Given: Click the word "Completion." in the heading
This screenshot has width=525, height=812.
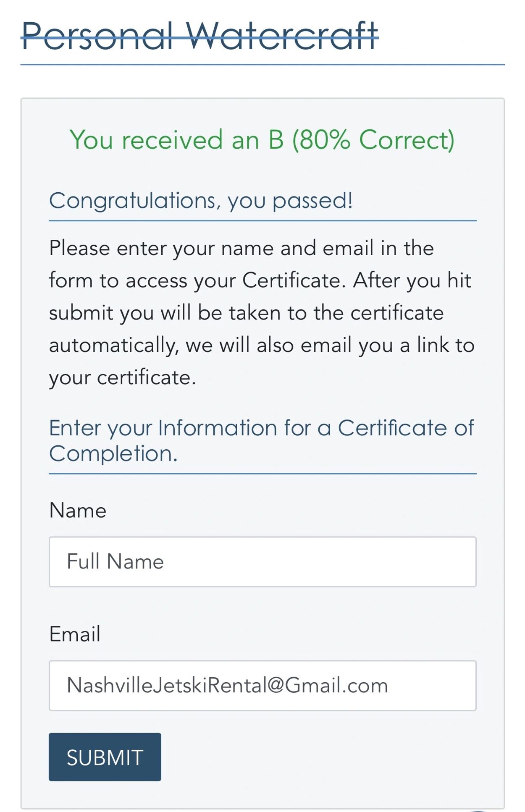Looking at the screenshot, I should [x=113, y=454].
